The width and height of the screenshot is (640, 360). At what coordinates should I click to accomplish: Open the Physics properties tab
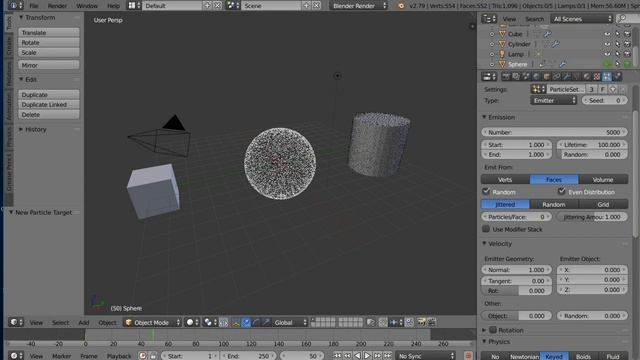tap(617, 76)
